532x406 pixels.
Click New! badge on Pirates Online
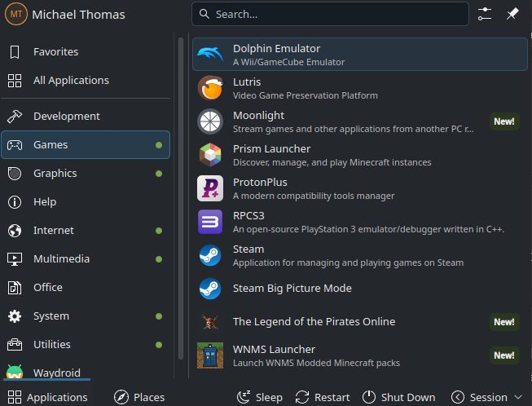pyautogui.click(x=504, y=322)
